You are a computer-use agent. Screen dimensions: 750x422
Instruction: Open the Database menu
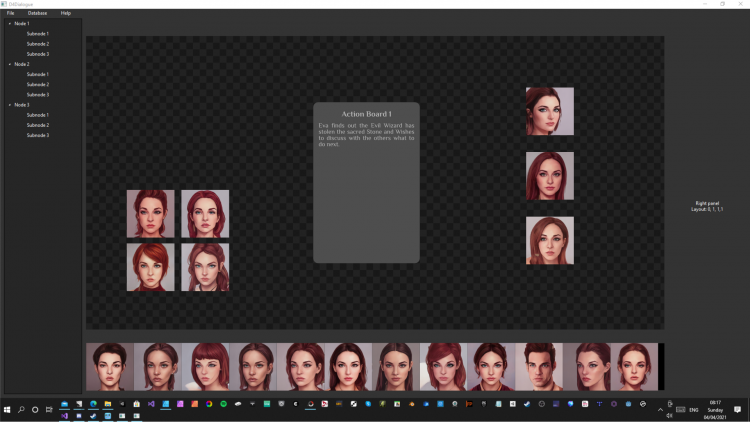pos(37,13)
